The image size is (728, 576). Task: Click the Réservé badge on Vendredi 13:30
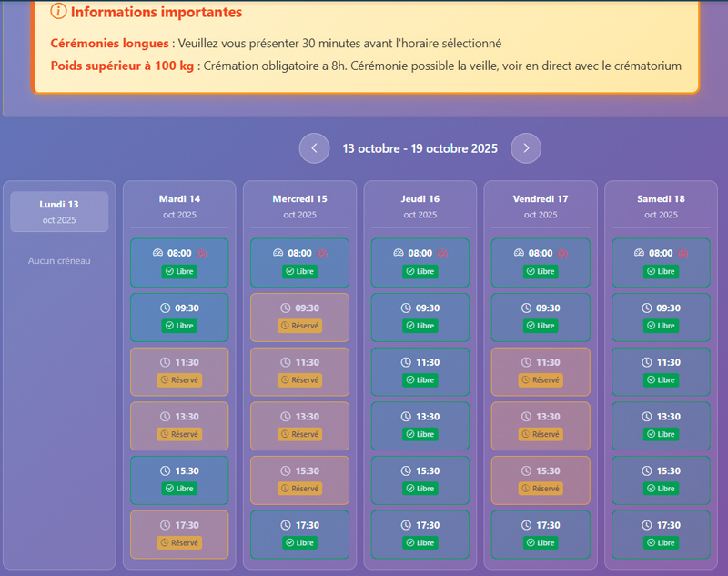click(x=541, y=434)
